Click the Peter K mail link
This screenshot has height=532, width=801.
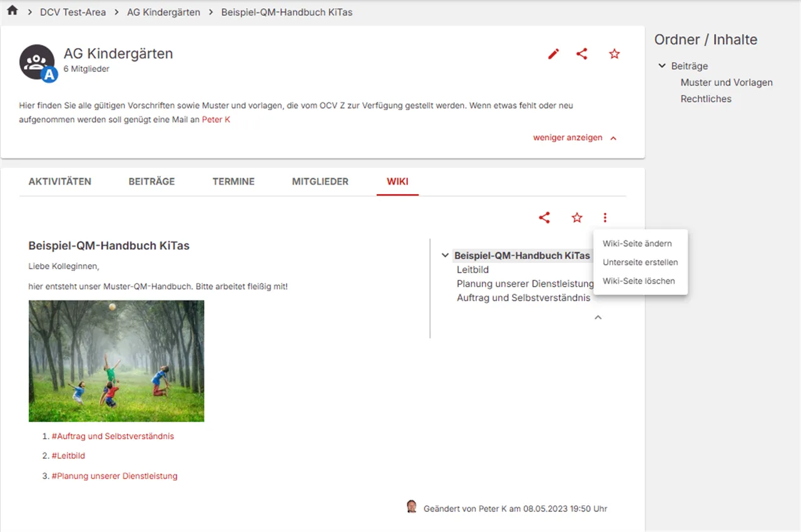pyautogui.click(x=216, y=119)
